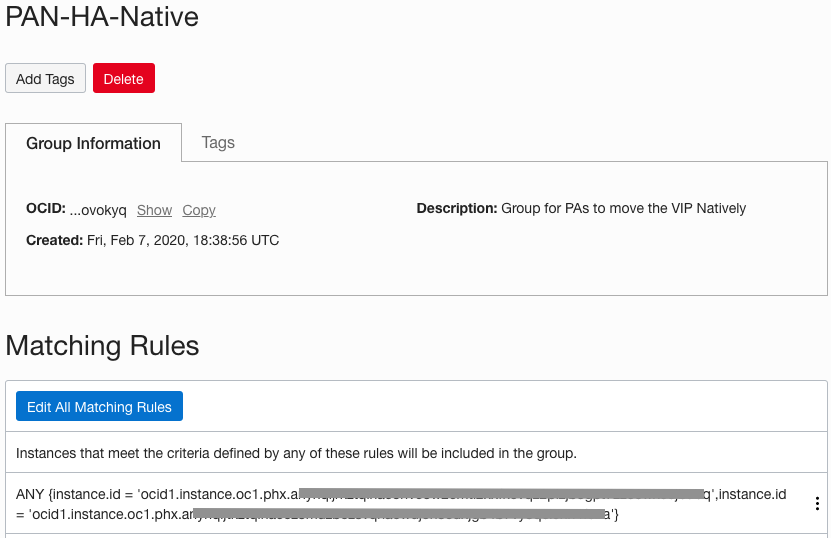Click the Matching Rules heading
831x538 pixels.
tap(102, 346)
